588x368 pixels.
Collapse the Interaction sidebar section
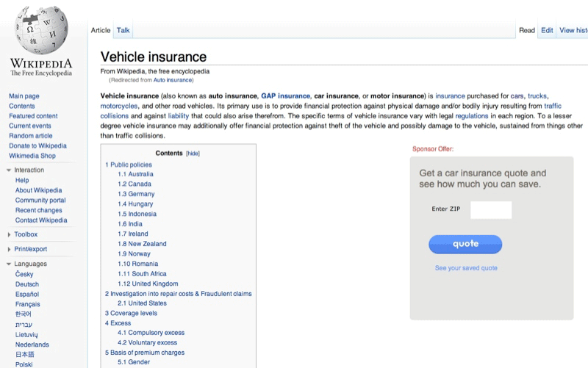9,170
